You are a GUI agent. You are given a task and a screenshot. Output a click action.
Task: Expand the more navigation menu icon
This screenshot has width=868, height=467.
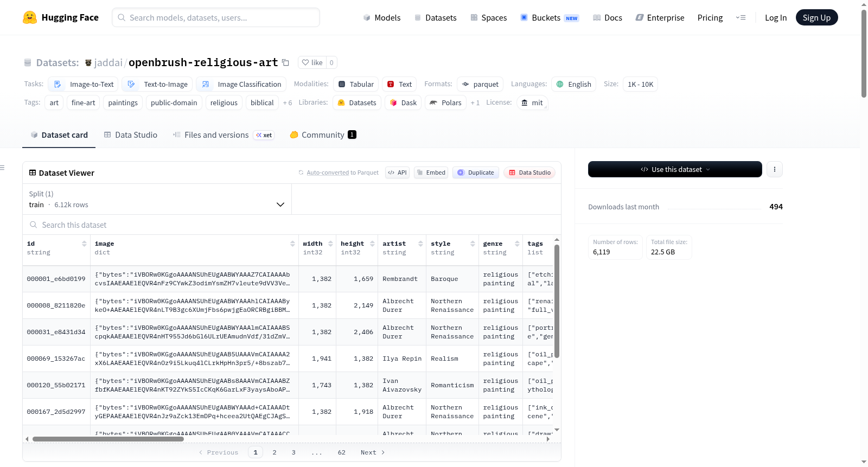click(x=741, y=18)
